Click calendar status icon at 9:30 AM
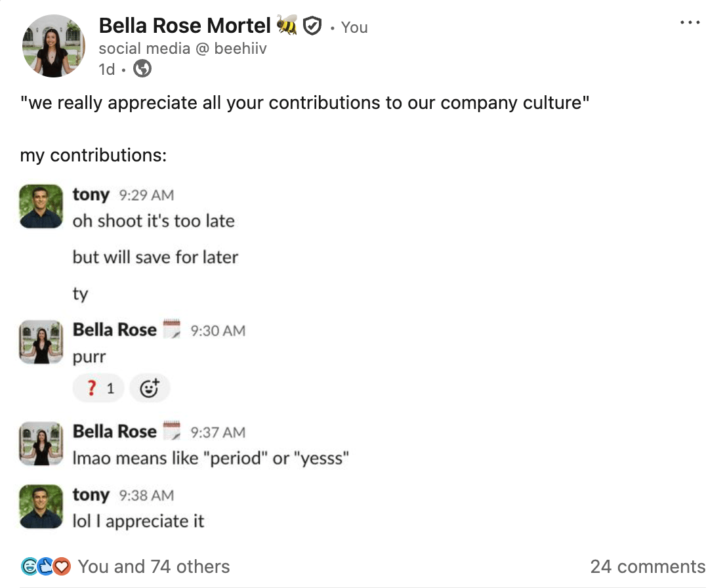The image size is (723, 588). [172, 329]
